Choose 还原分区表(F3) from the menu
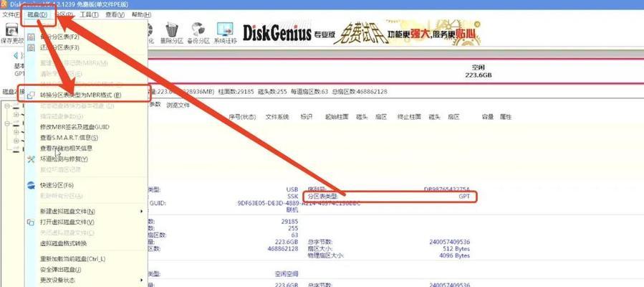This screenshot has height=287, width=644. point(59,47)
